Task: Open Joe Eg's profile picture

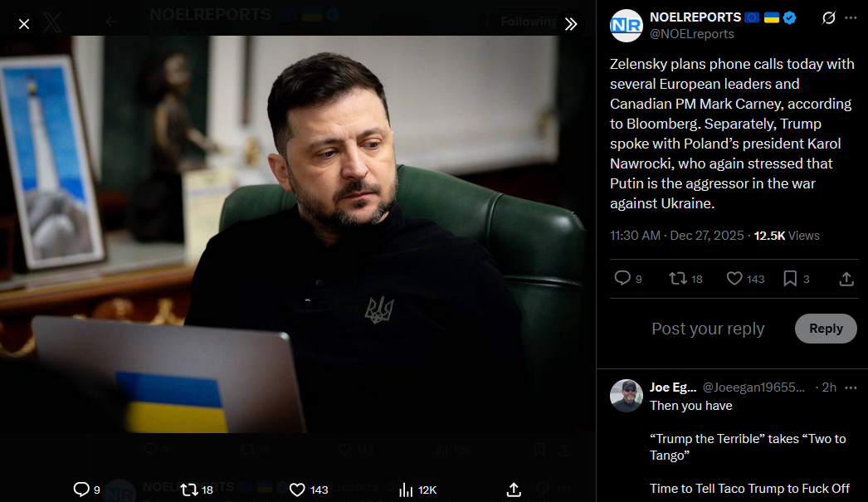Action: (x=626, y=396)
